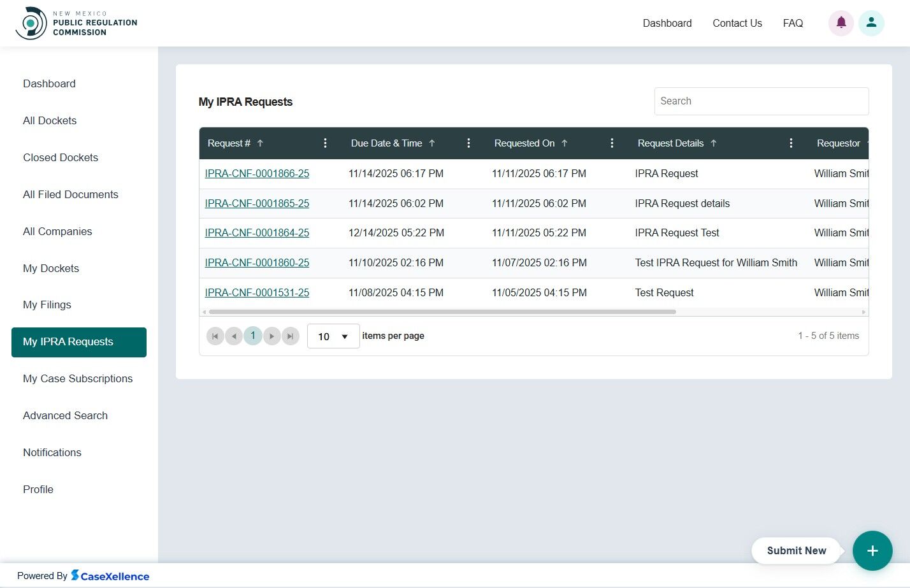Open Requested On column menu dots

click(x=612, y=143)
